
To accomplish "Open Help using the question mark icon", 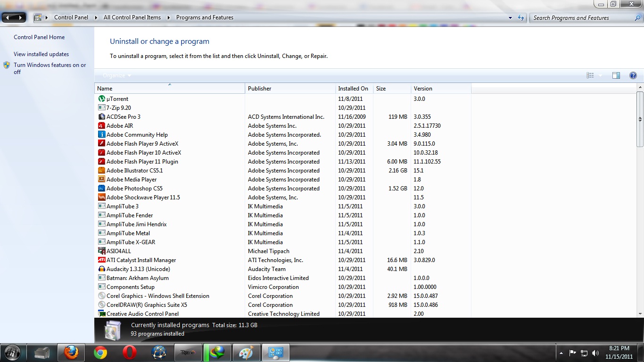I will (633, 75).
